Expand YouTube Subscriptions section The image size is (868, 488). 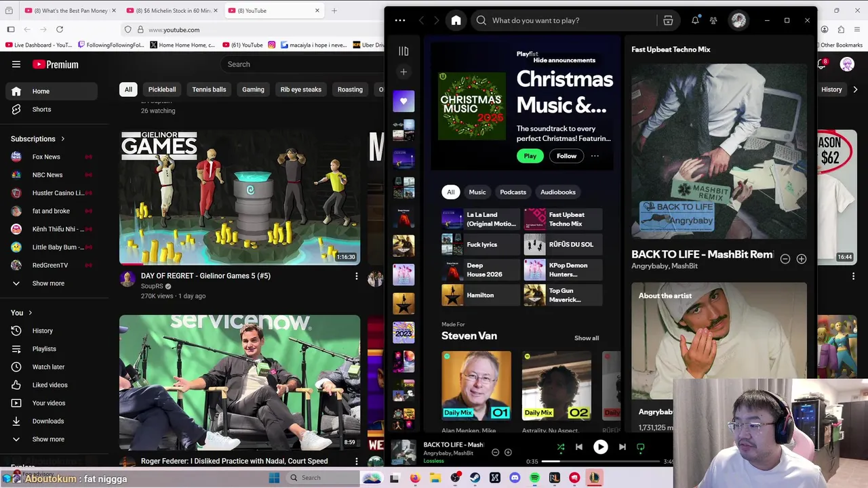point(38,139)
